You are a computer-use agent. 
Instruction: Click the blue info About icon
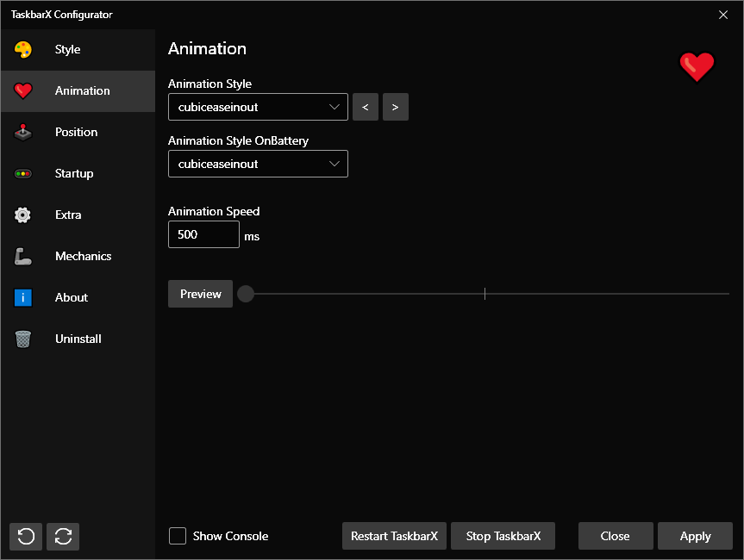[23, 298]
